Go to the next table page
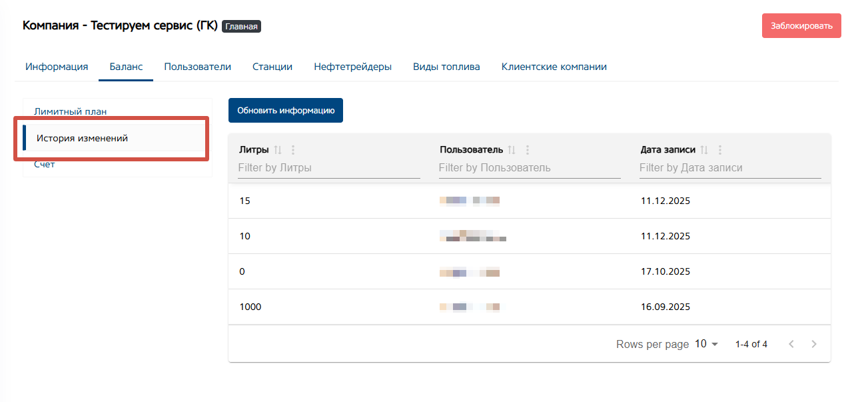 814,344
